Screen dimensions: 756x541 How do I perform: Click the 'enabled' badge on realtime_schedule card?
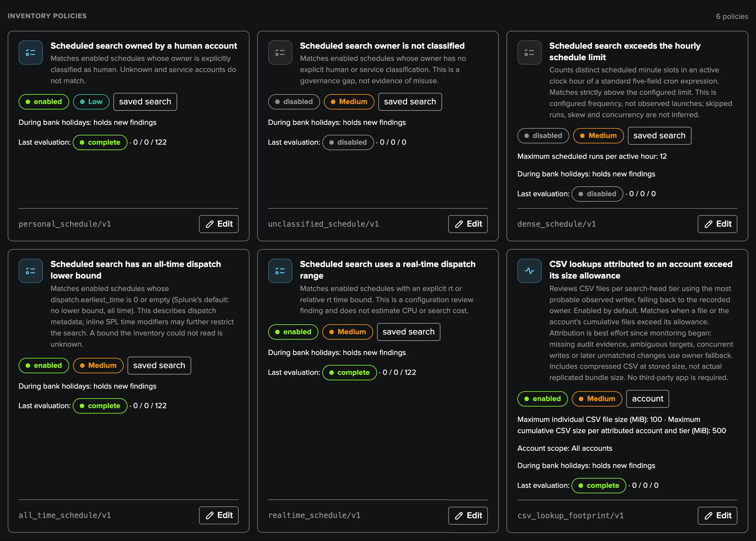(x=293, y=332)
